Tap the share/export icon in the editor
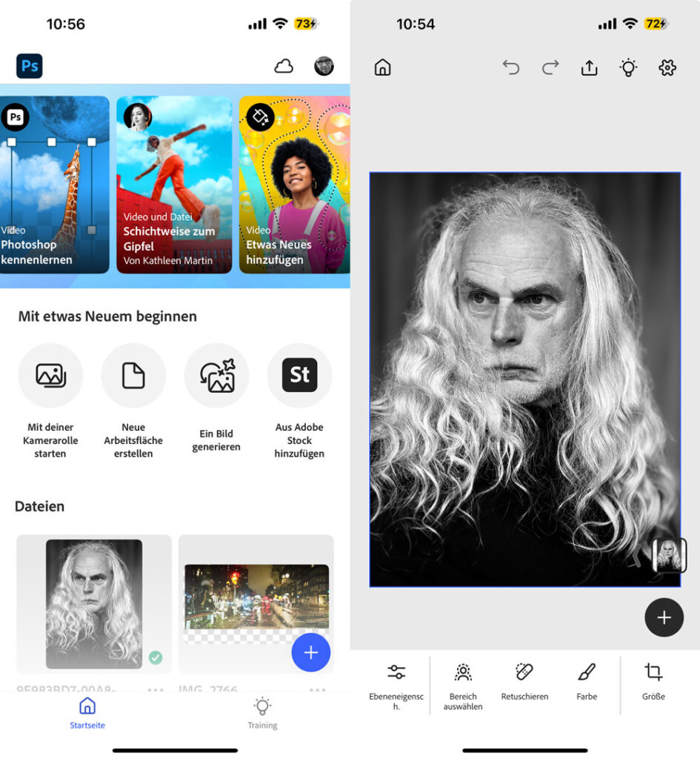This screenshot has height=759, width=700. click(589, 67)
